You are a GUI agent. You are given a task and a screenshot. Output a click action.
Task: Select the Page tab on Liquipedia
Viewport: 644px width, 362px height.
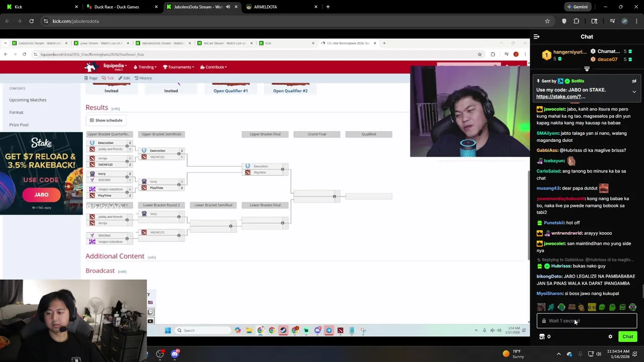(x=91, y=78)
